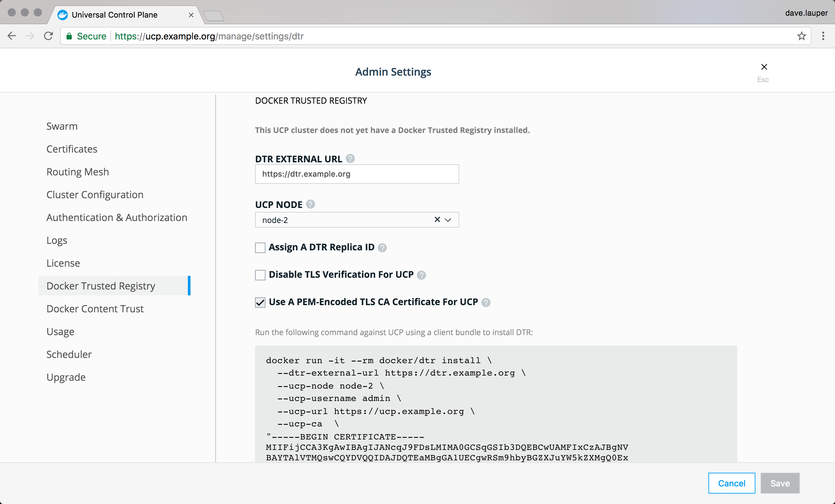
Task: Click help icon for PEM-Encoded TLS CA Certificate
Action: 486,302
